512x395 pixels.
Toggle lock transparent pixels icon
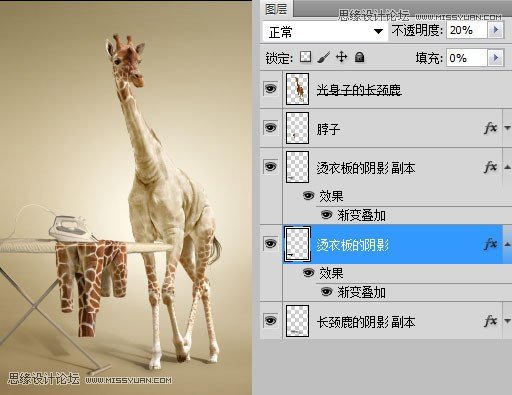[x=305, y=57]
